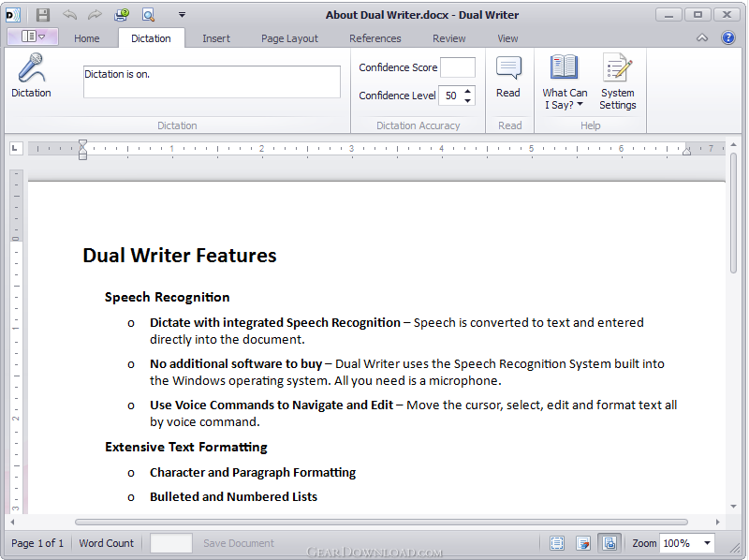Viewport: 749px width, 560px height.
Task: Click Save Document in the status bar
Action: click(x=239, y=543)
